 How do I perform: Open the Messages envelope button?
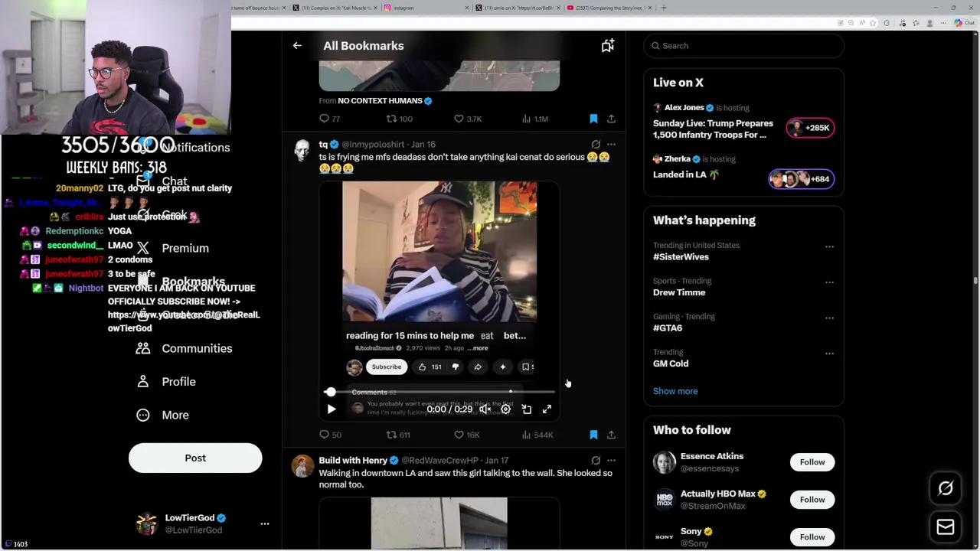(x=946, y=527)
